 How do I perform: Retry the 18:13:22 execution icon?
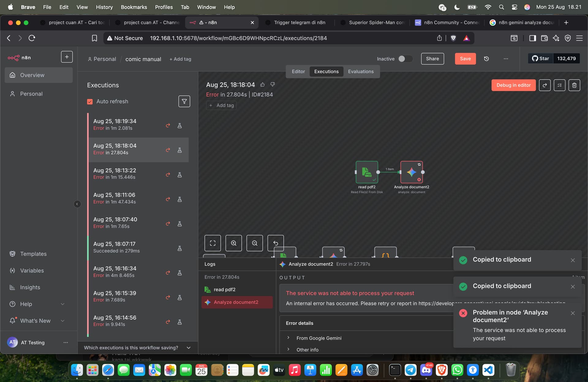[168, 175]
